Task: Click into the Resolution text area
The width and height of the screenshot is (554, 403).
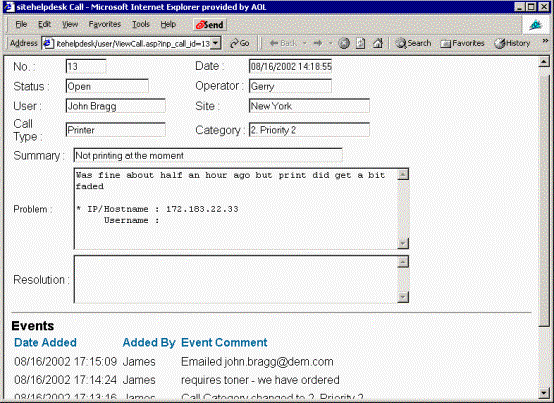Action: 235,279
